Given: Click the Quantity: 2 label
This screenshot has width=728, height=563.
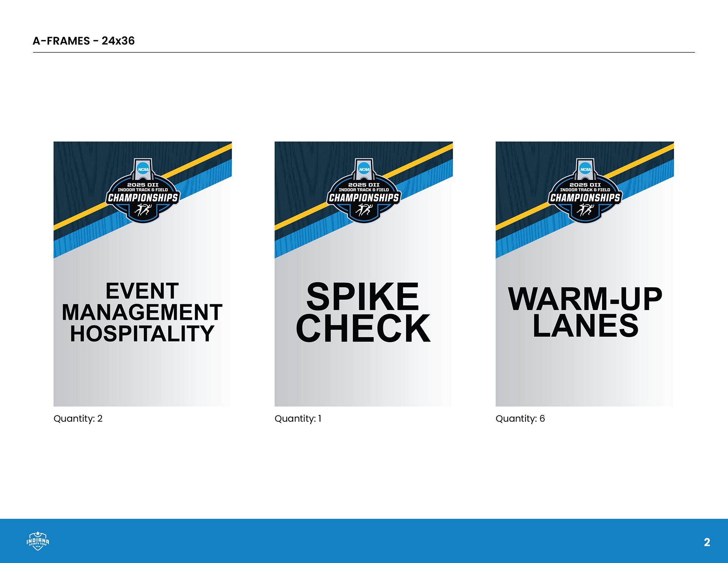Looking at the screenshot, I should 78,418.
